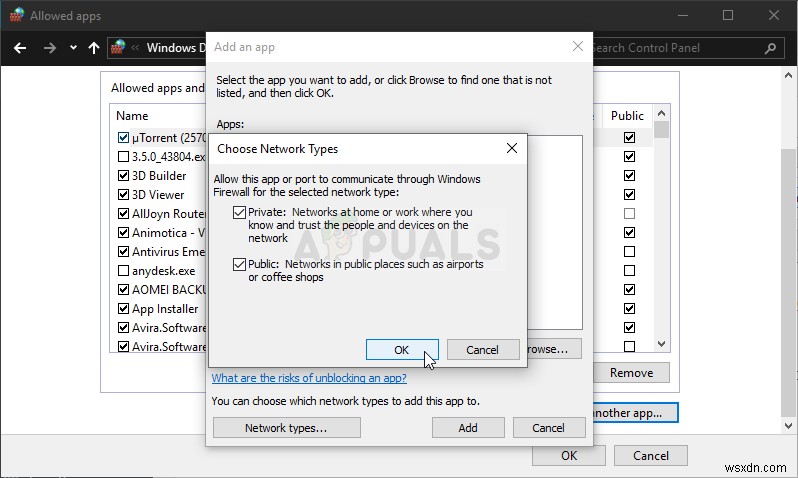Click Cancel in Allowed apps window
The image size is (798, 478).
click(651, 456)
